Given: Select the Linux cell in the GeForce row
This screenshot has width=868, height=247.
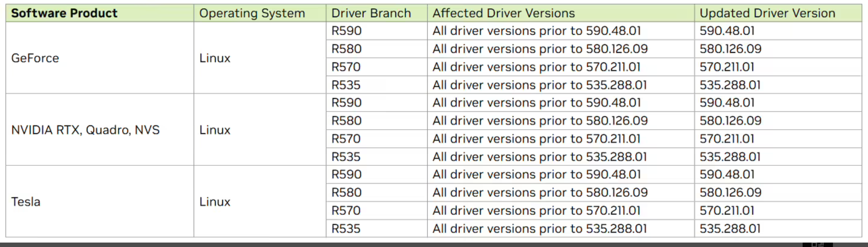Looking at the screenshot, I should 215,58.
